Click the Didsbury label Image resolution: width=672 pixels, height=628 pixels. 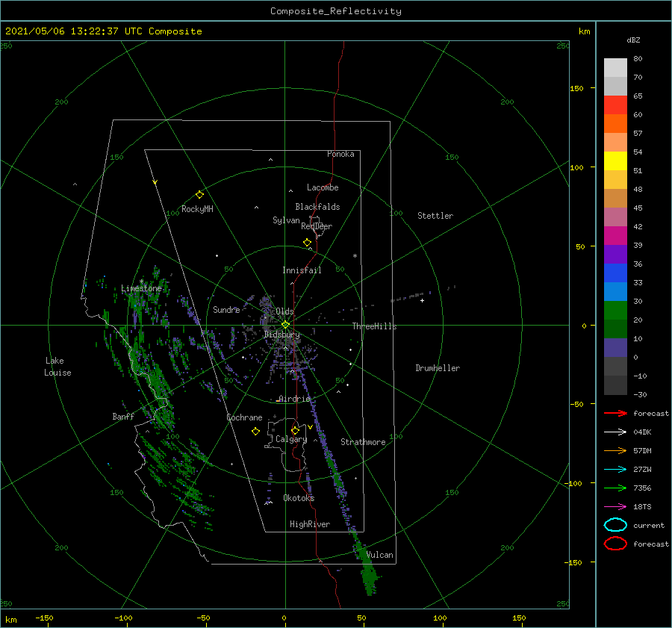(x=282, y=335)
